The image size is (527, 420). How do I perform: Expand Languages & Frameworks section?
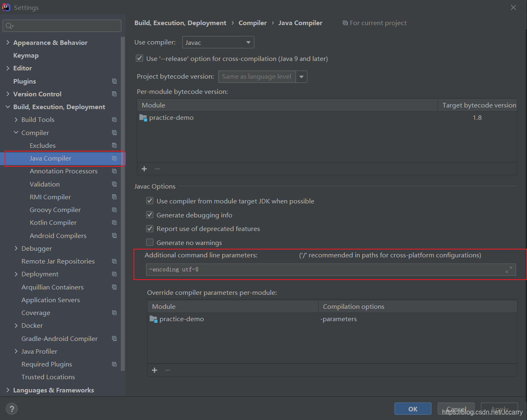point(8,390)
